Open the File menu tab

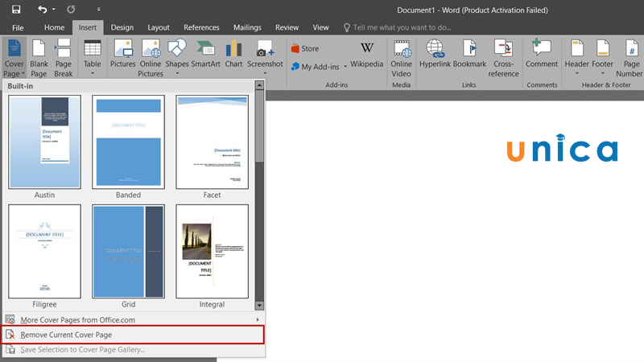tap(18, 27)
